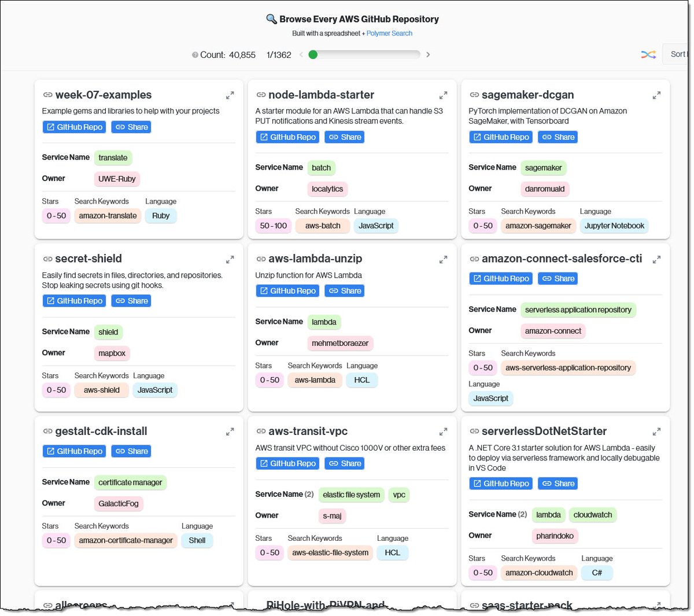Image resolution: width=694 pixels, height=616 pixels.
Task: Share the serverlessDotNetStarter card
Action: tap(558, 484)
